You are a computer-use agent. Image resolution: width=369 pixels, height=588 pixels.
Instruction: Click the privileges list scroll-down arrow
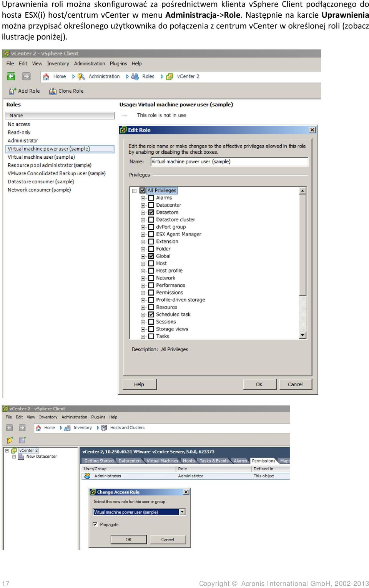[x=303, y=336]
